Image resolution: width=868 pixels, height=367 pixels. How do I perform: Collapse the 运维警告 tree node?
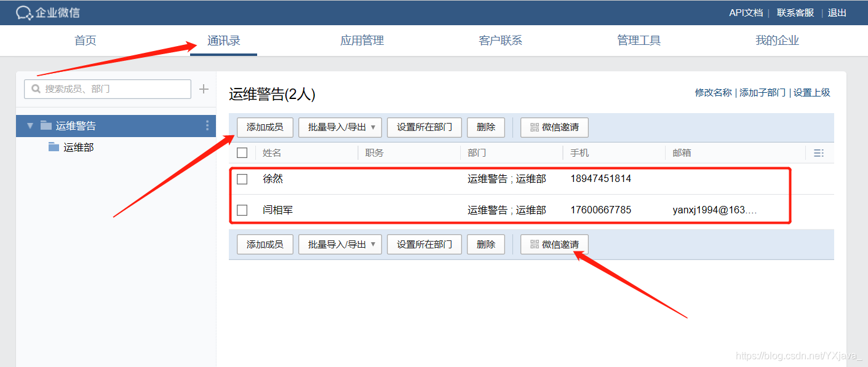[x=30, y=126]
